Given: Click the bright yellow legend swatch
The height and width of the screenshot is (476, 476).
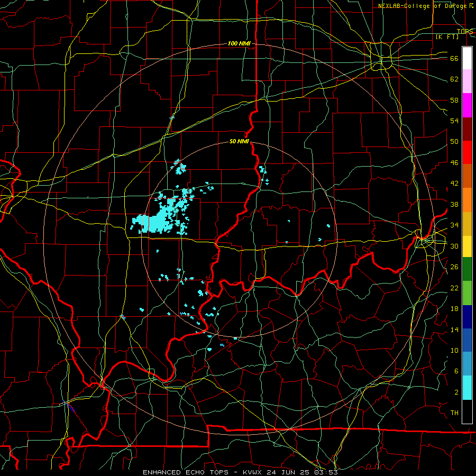Looking at the screenshot, I should (x=467, y=246).
